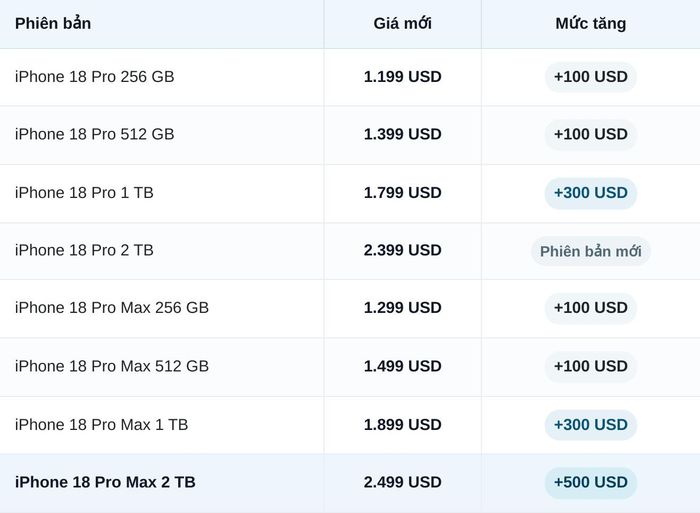Click the 2.399 USD price
Screen dimensions: 700x513
coord(402,250)
